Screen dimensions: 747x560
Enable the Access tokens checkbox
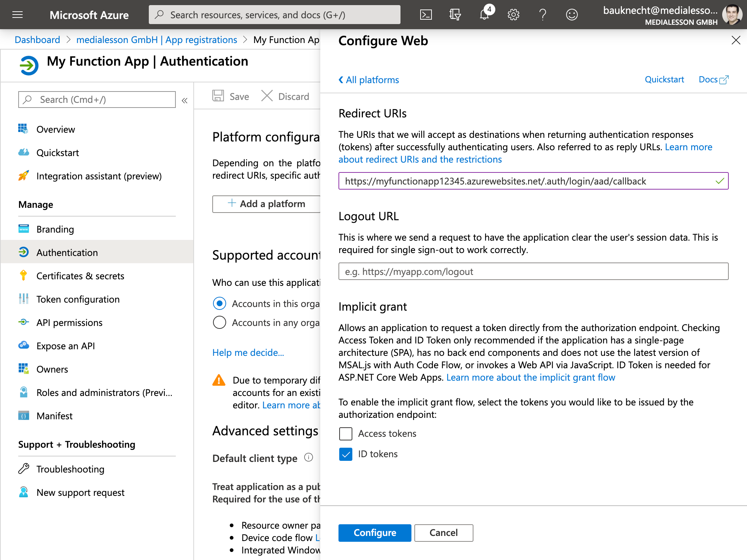point(346,433)
